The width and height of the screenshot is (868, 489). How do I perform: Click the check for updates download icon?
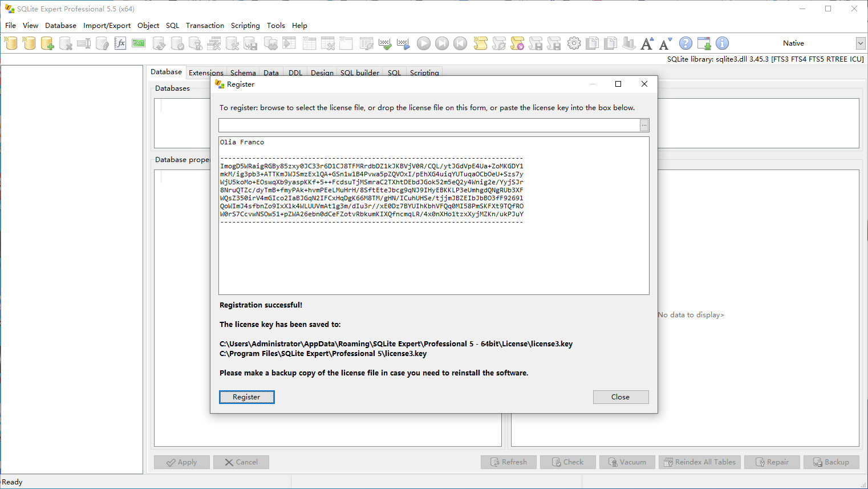704,43
